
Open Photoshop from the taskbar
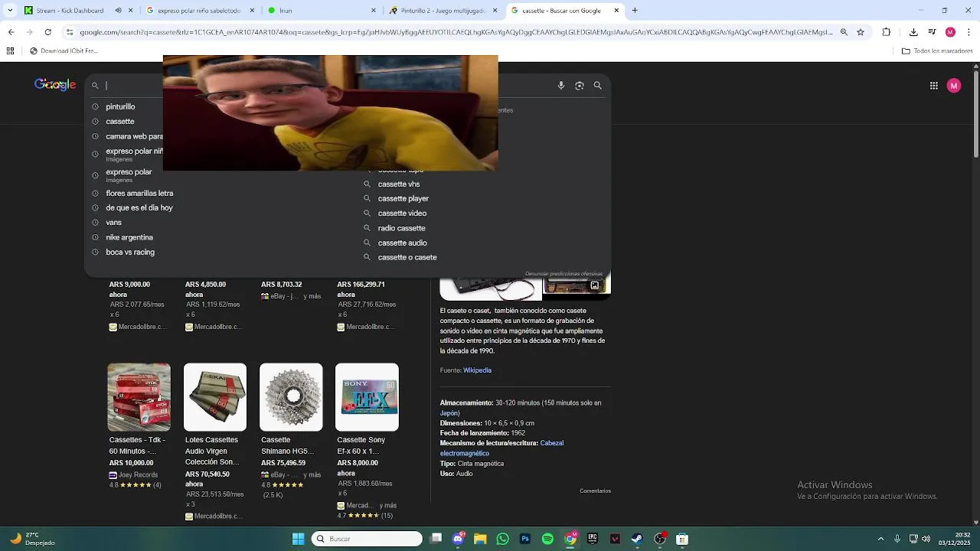pyautogui.click(x=525, y=539)
